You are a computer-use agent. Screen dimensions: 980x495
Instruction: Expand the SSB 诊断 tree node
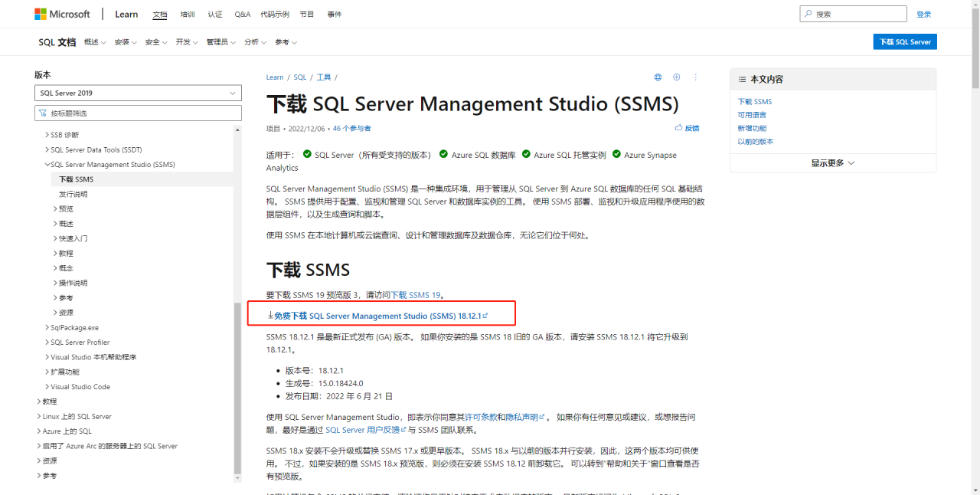point(47,135)
